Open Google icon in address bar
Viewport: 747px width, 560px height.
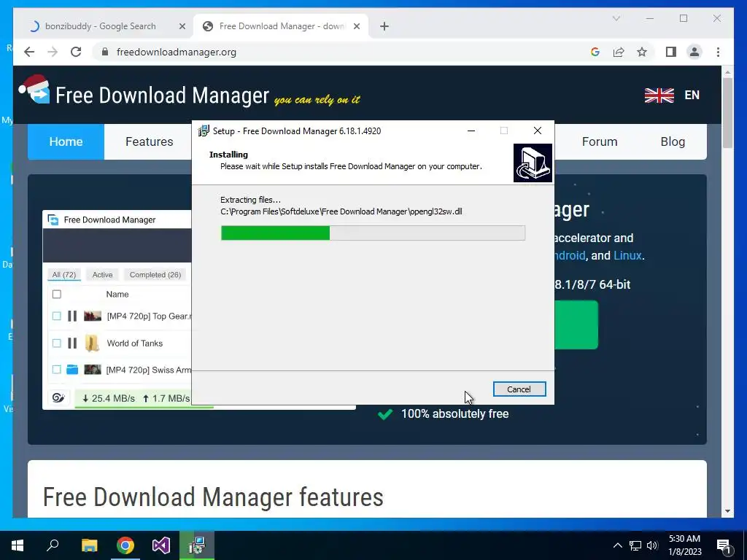pyautogui.click(x=595, y=52)
